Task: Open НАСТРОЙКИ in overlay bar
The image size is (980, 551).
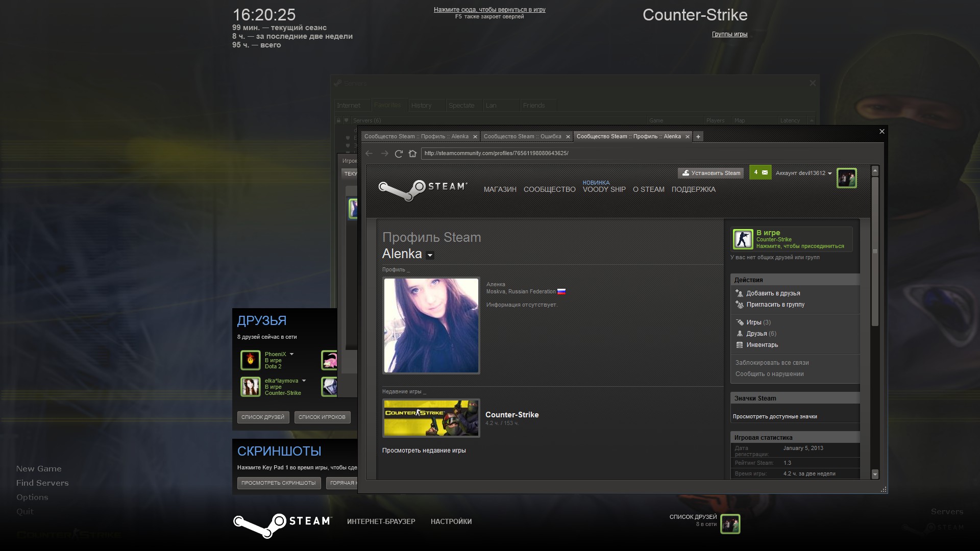Action: [x=451, y=521]
